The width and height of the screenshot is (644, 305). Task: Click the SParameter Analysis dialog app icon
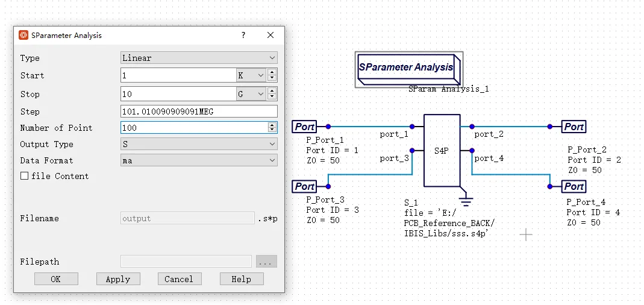click(23, 36)
